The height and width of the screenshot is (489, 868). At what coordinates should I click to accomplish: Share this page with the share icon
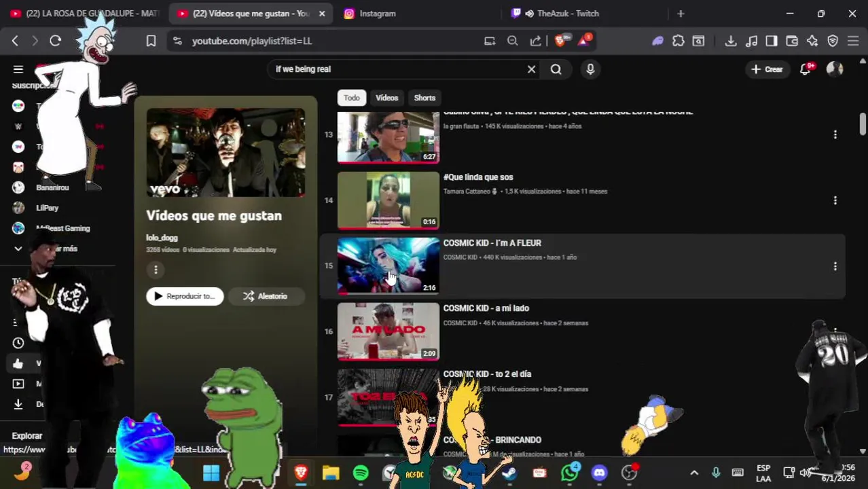click(536, 41)
